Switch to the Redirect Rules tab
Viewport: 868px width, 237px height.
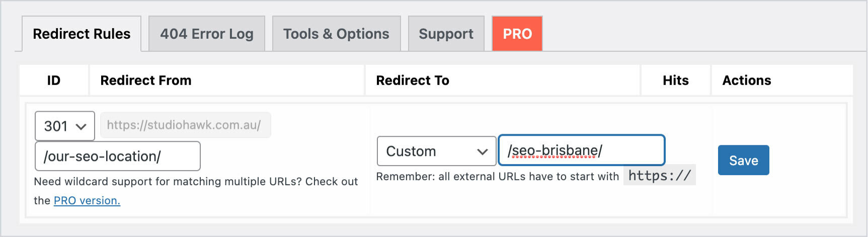[x=82, y=34]
